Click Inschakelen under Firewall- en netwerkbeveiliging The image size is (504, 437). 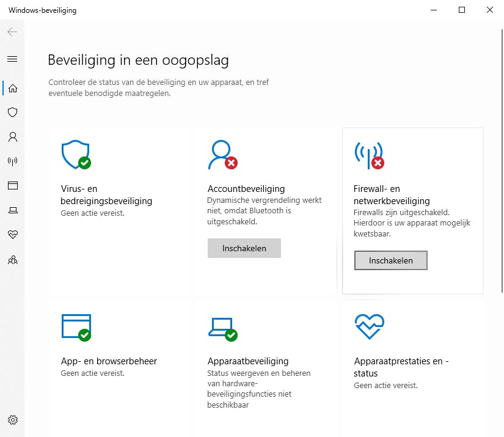tap(391, 260)
